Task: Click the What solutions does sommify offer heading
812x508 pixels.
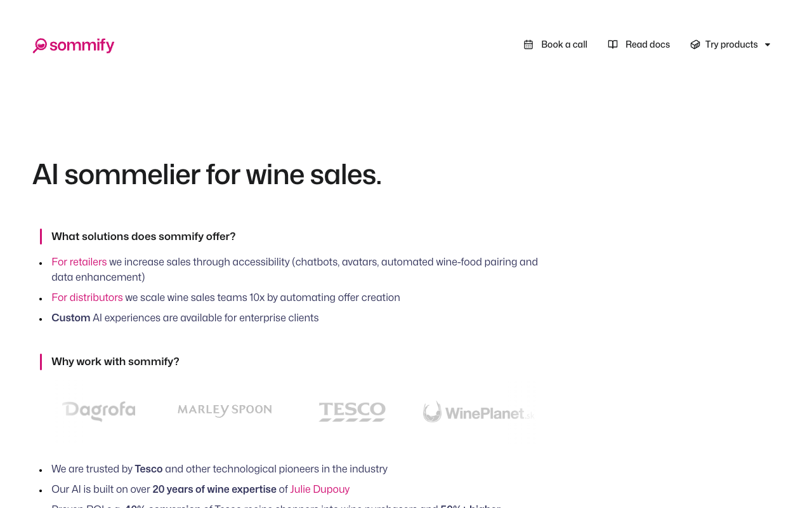Action: tap(143, 237)
